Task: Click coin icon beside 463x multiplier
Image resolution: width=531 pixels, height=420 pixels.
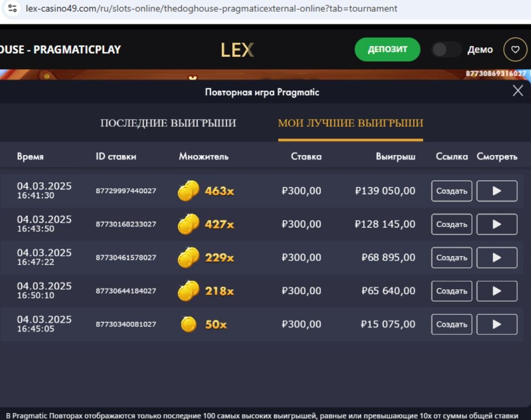Action: (188, 191)
